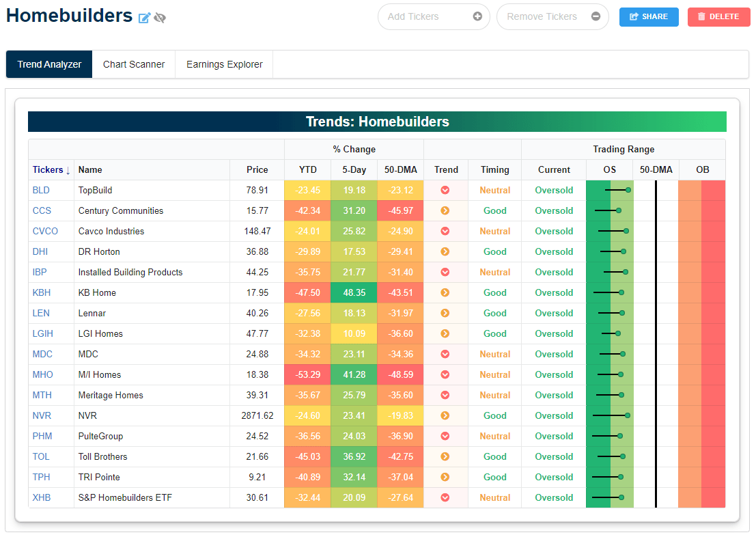Open the Earnings Explorer tab

(x=223, y=64)
